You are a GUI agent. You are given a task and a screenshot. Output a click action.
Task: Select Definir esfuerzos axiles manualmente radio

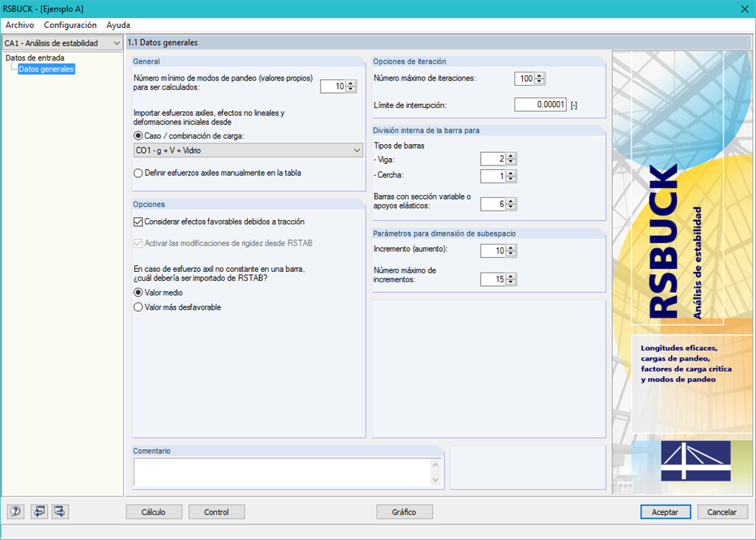point(138,173)
